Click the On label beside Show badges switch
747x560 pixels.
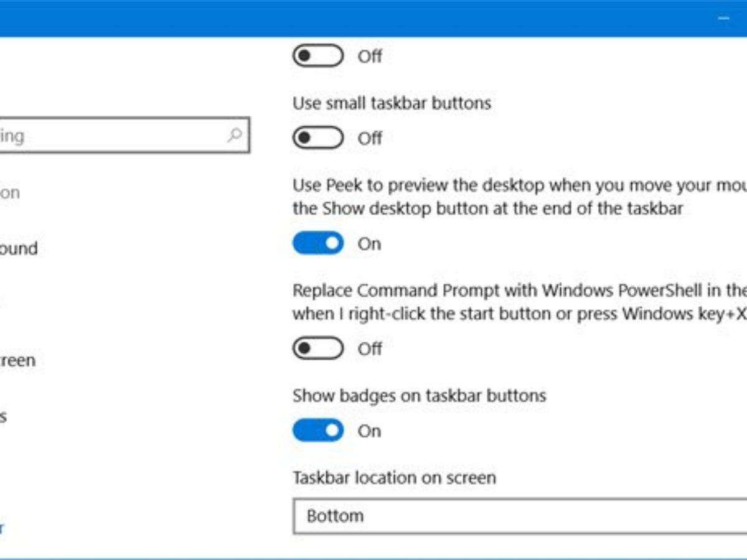pyautogui.click(x=369, y=431)
